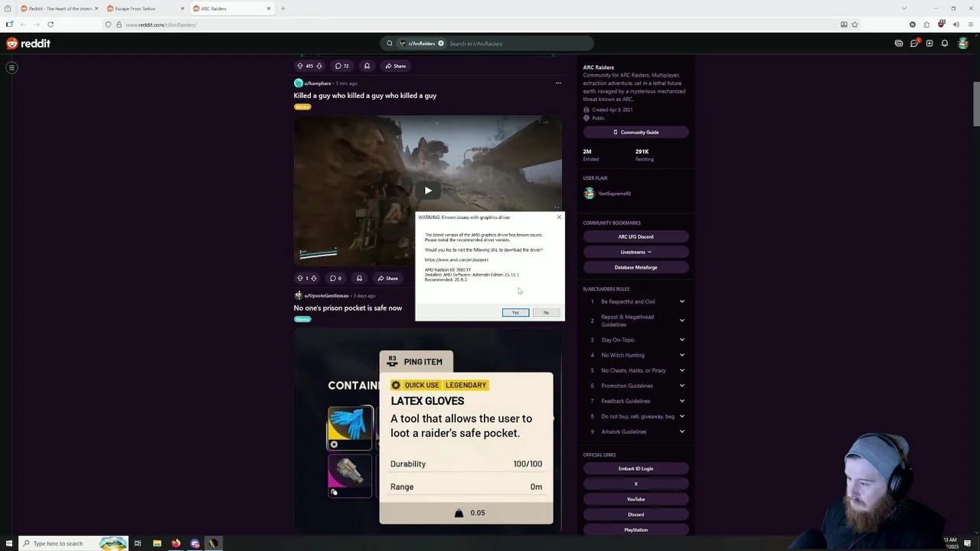The width and height of the screenshot is (980, 551).
Task: Open the user avatar menu
Action: [963, 44]
